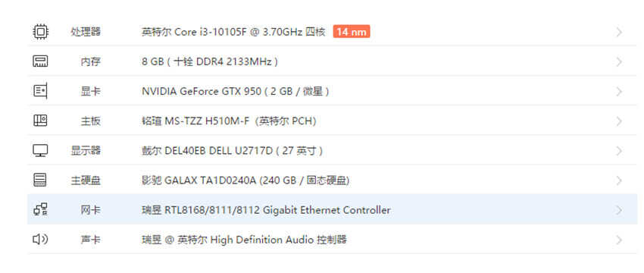Click the orange 14 nm badge
Screen dimensions: 644x273
(x=351, y=32)
